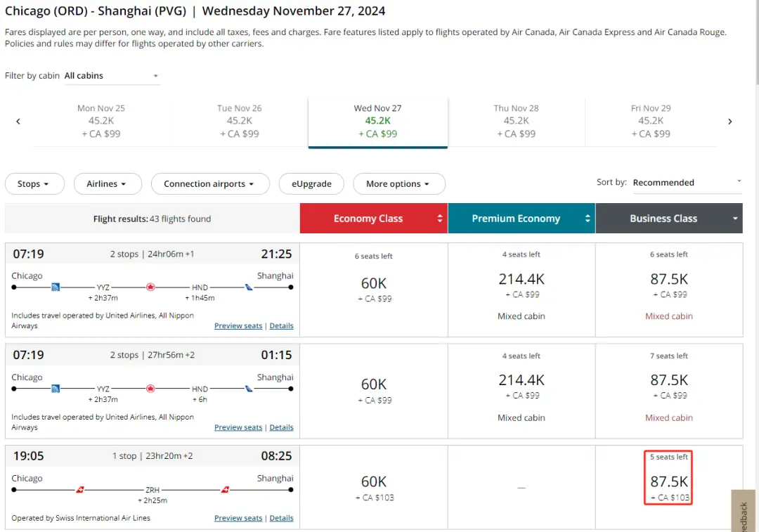Click the eUpgrade button
759x532 pixels.
(x=311, y=184)
